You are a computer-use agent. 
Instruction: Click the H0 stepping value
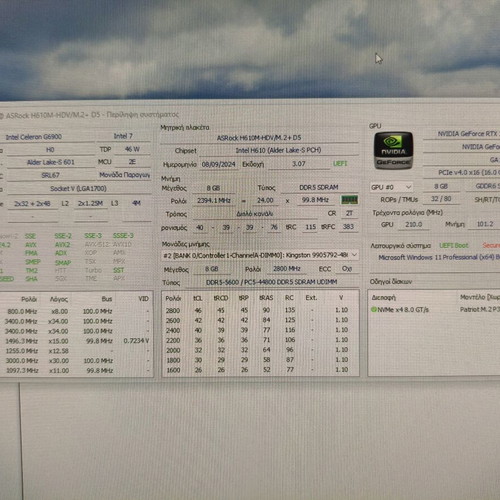50,150
